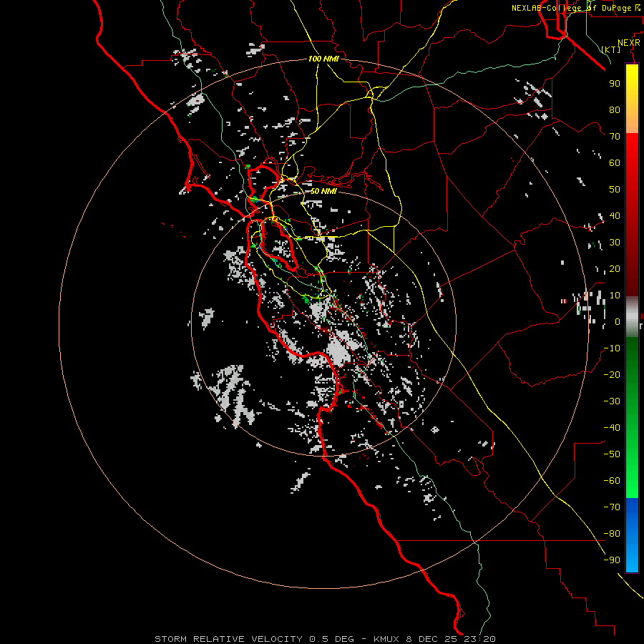
Task: Click the -10 tick label on the scale
Action: pos(612,348)
